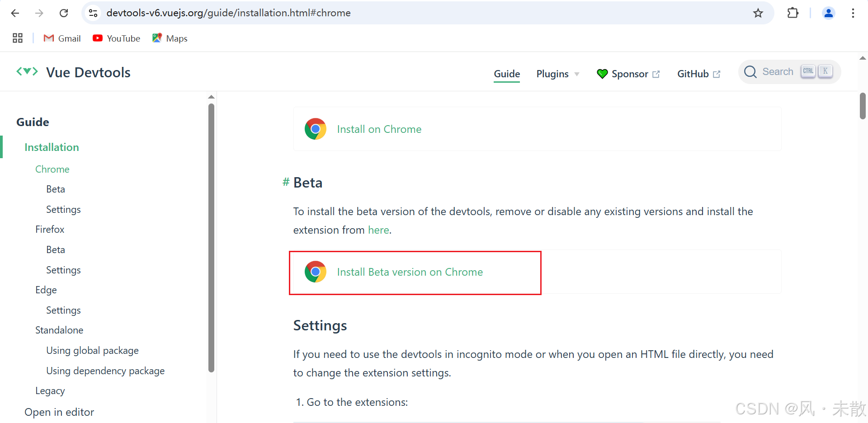Bookmark this page via the star icon
Screen dimensions: 868x423
758,13
